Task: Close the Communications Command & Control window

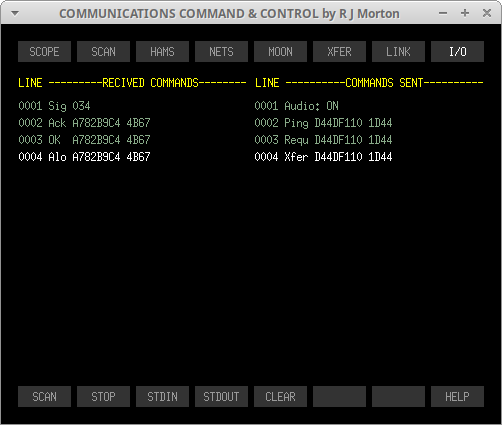Action: click(487, 13)
